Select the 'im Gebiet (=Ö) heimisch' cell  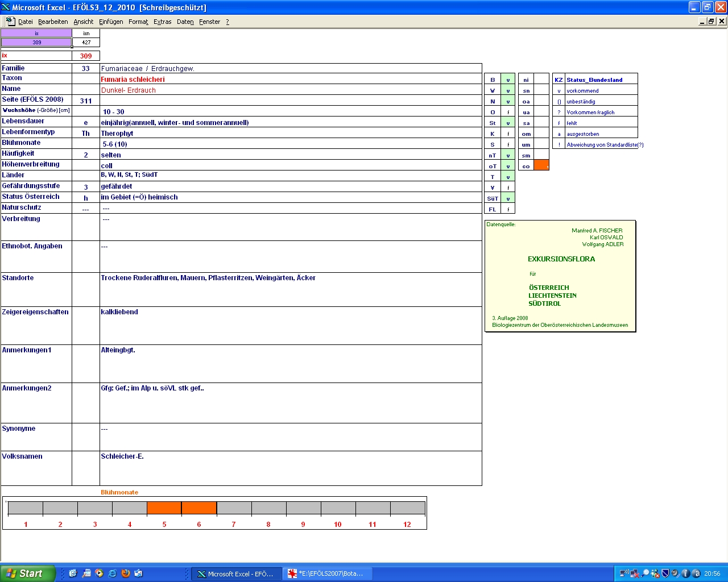(x=291, y=197)
